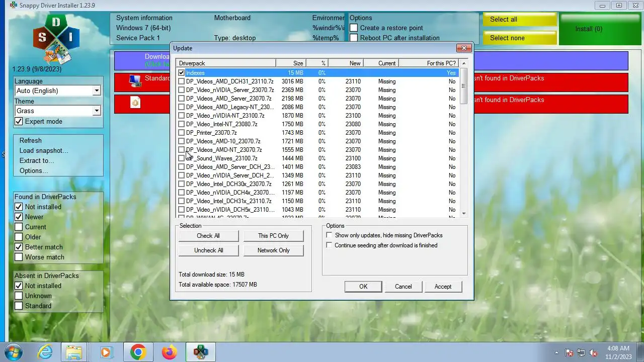Click the title bar app icon of Snappy Driver Installer
Screen dimensions: 644x362
[14, 5]
